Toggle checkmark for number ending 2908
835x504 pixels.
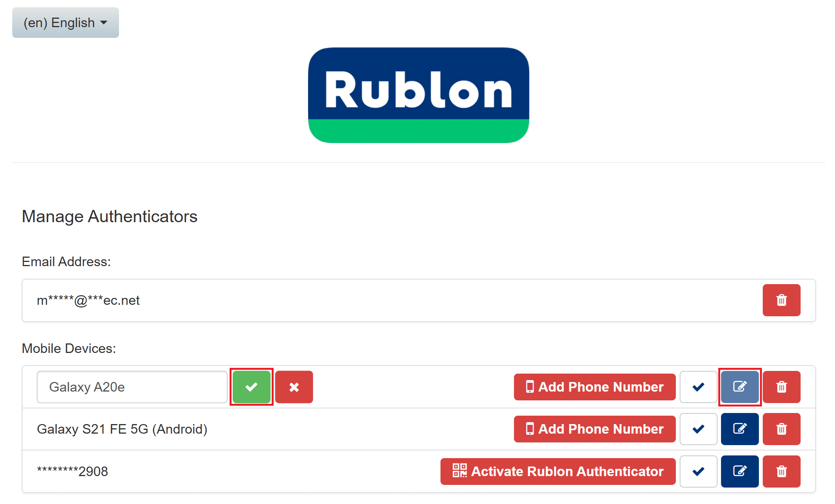tap(698, 471)
